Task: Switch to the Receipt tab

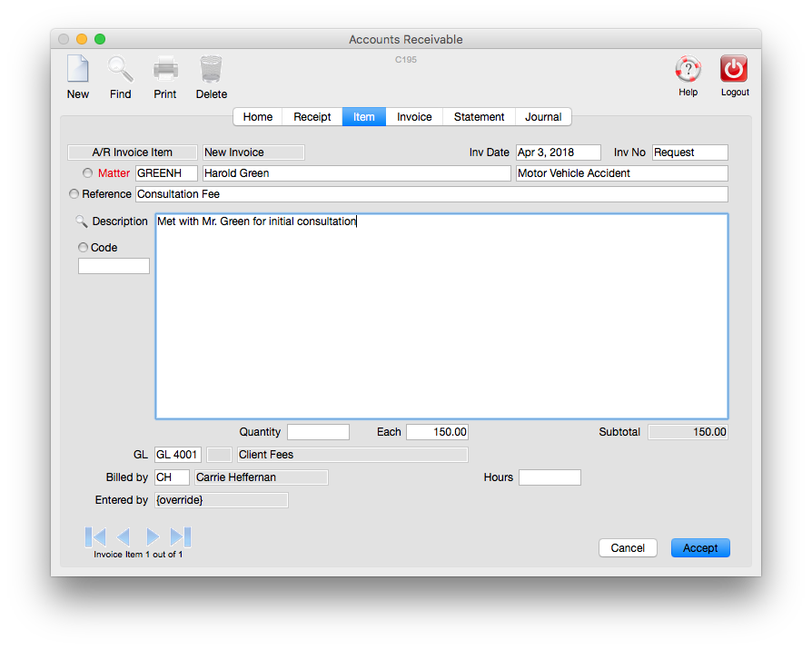Action: [x=312, y=117]
